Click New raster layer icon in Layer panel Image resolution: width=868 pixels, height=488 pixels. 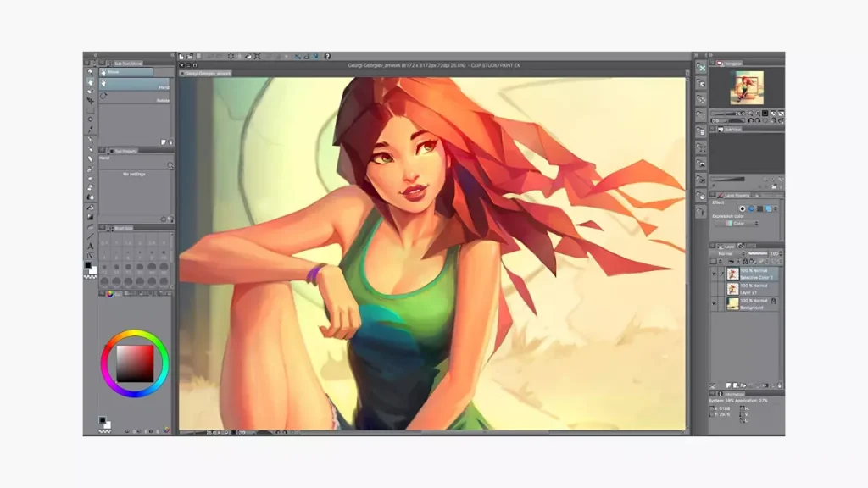click(x=729, y=385)
